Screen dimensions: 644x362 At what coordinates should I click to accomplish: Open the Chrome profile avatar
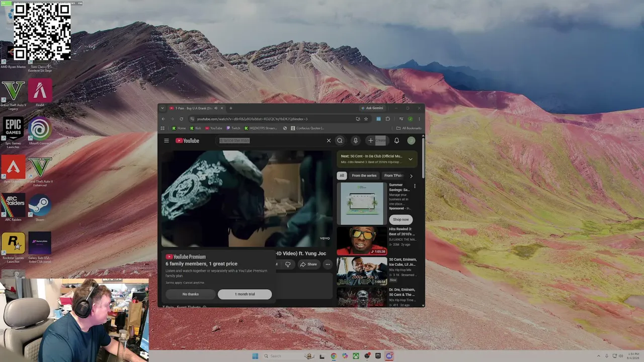pyautogui.click(x=410, y=119)
